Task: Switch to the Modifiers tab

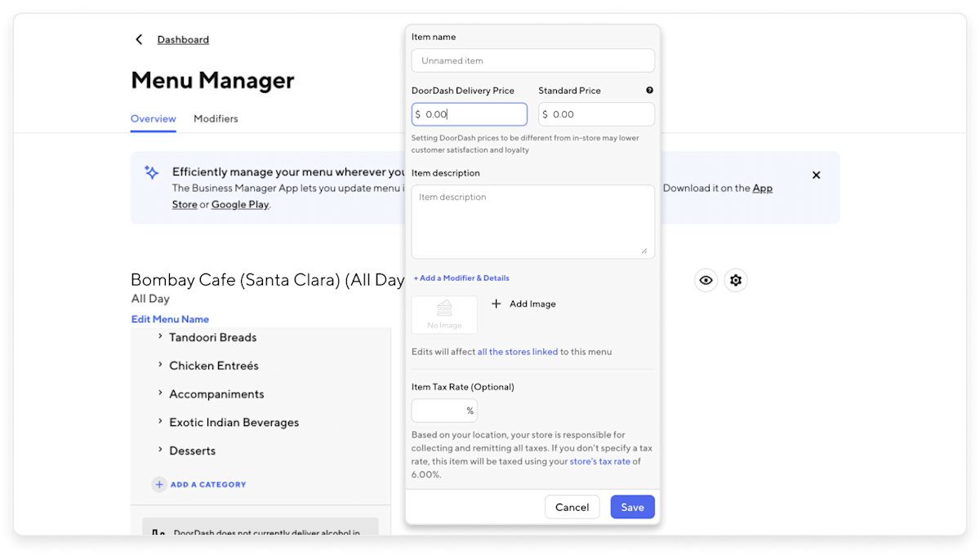Action: [x=216, y=118]
